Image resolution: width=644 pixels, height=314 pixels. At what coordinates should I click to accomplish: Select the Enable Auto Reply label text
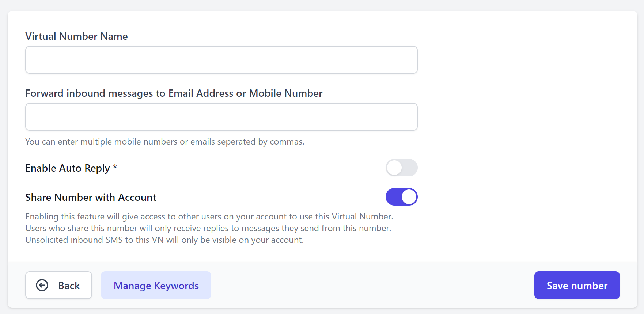point(68,168)
